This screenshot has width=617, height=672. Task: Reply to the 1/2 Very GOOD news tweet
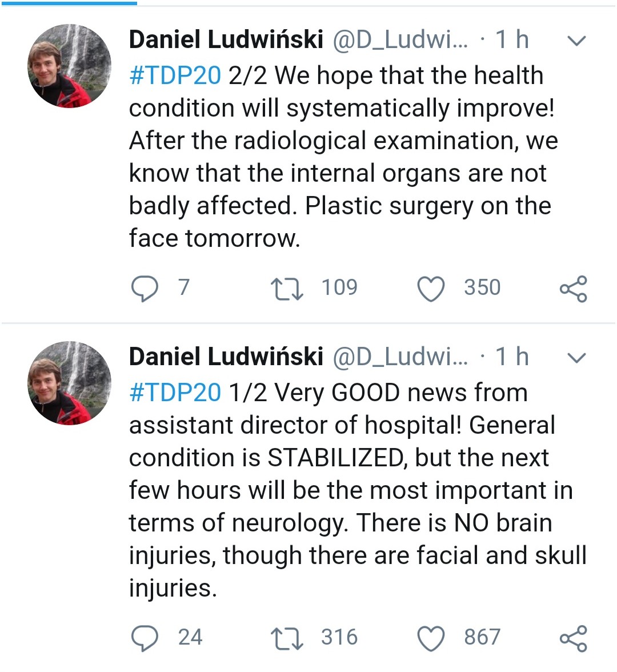(x=145, y=638)
